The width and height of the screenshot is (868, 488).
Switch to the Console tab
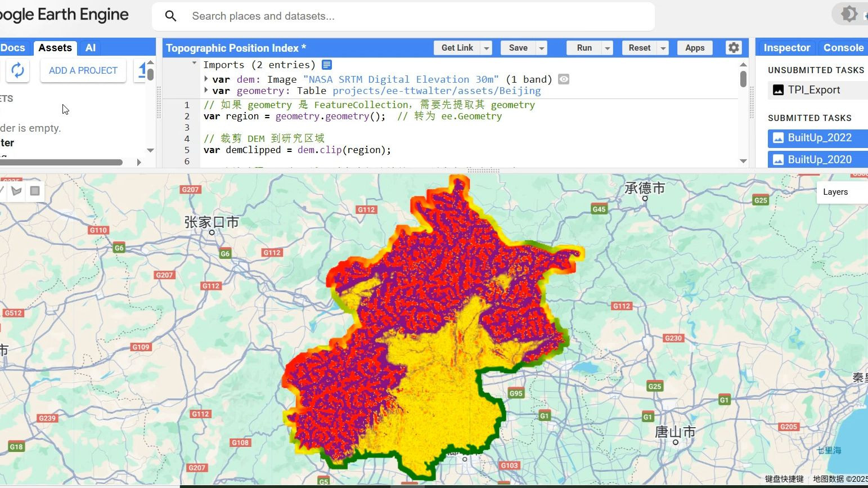pos(843,48)
